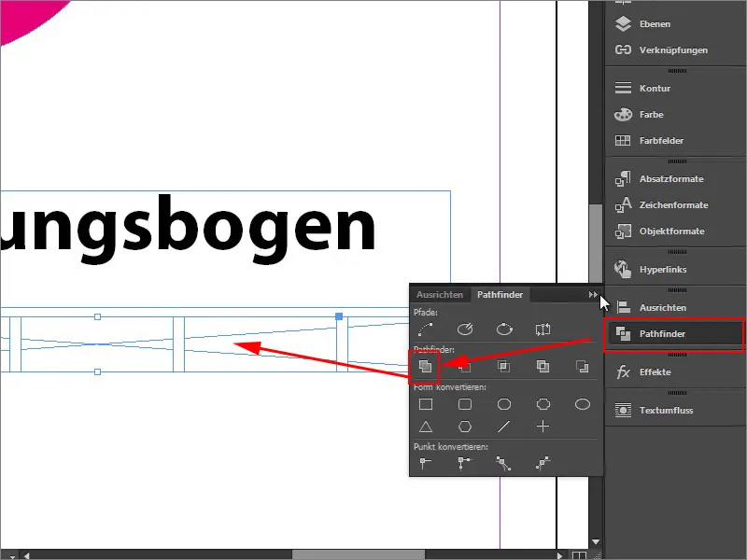
Task: Click the Pathfinder Add (unite) icon
Action: pyautogui.click(x=426, y=366)
